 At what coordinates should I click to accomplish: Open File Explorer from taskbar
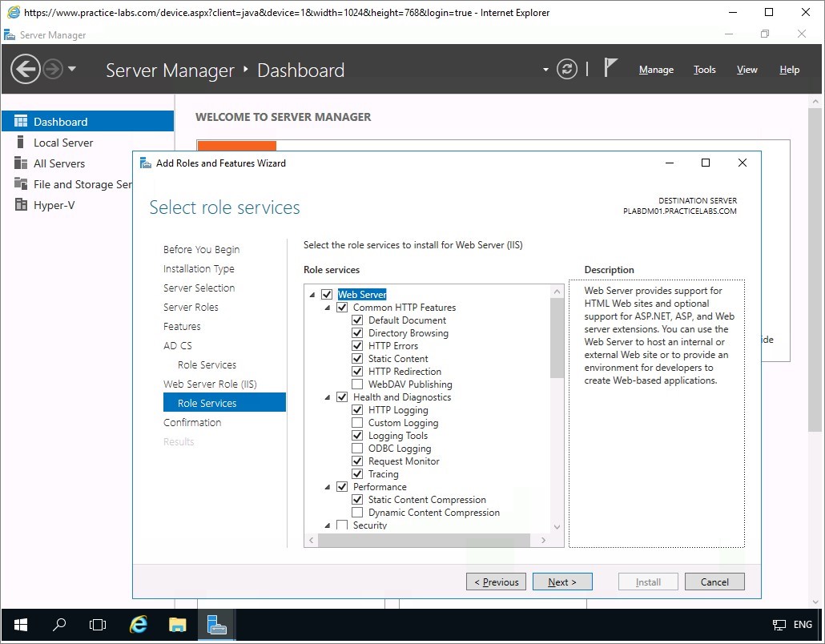[x=177, y=625]
